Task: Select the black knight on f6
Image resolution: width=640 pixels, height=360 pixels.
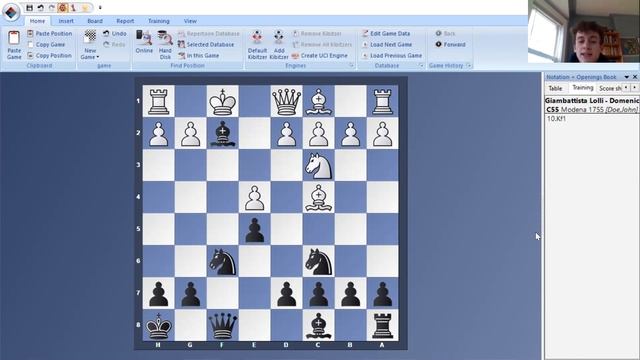Action: [x=222, y=261]
